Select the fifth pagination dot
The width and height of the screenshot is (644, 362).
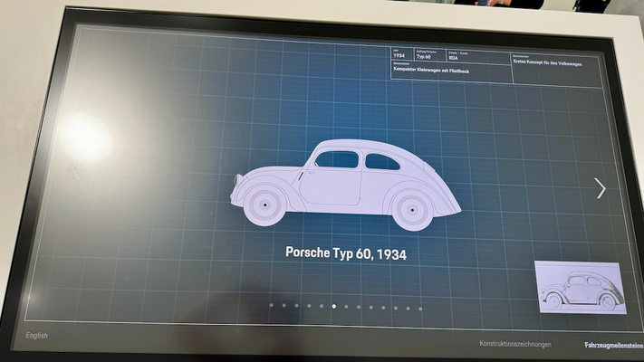[x=322, y=306]
